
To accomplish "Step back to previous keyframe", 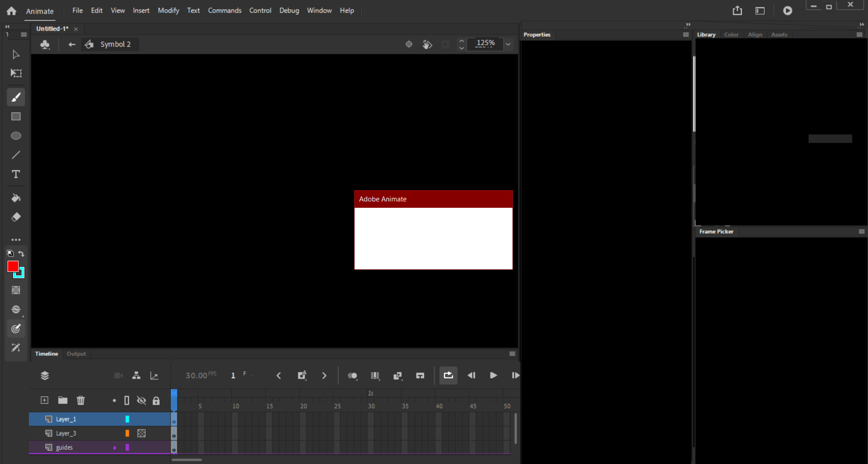I will 279,375.
